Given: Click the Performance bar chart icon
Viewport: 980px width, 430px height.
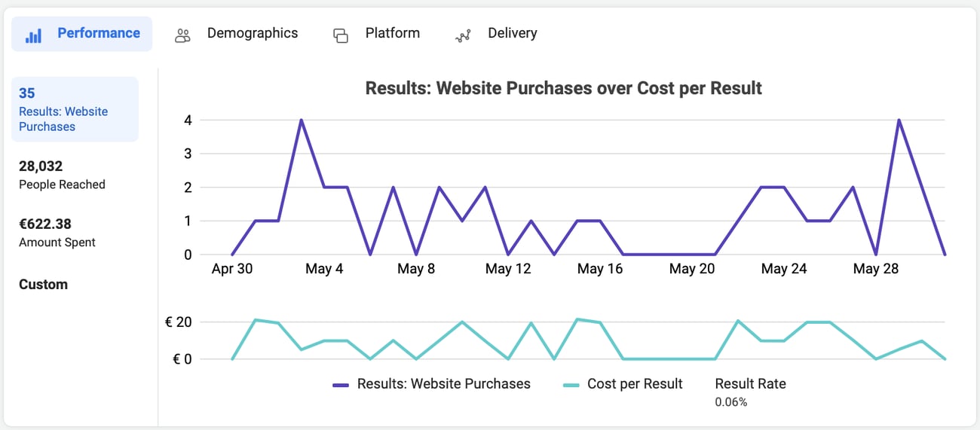Looking at the screenshot, I should pyautogui.click(x=33, y=35).
